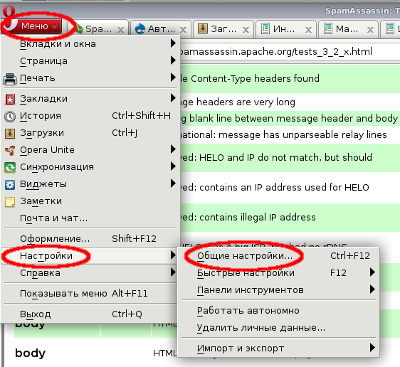The width and height of the screenshot is (400, 367).
Task: Choose Почта и чат… menu entry
Action: (x=91, y=218)
